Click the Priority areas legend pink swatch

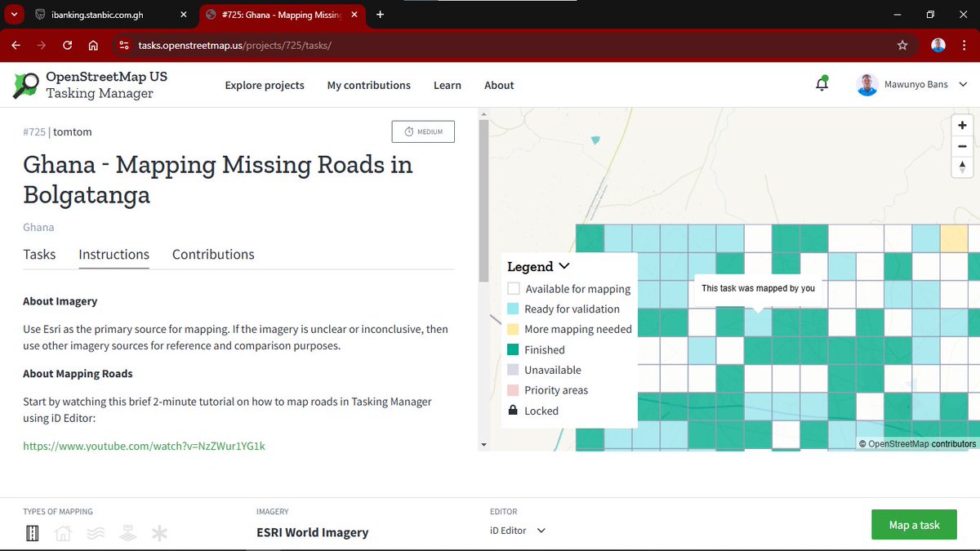[x=514, y=390]
